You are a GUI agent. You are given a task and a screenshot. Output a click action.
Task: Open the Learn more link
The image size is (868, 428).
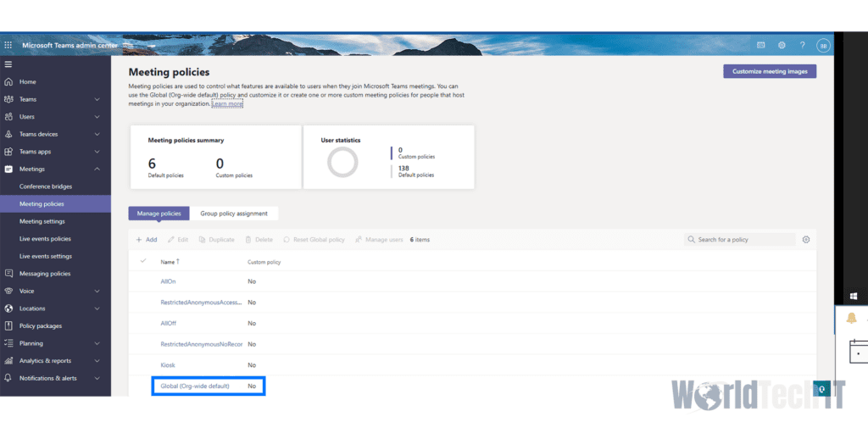(227, 103)
